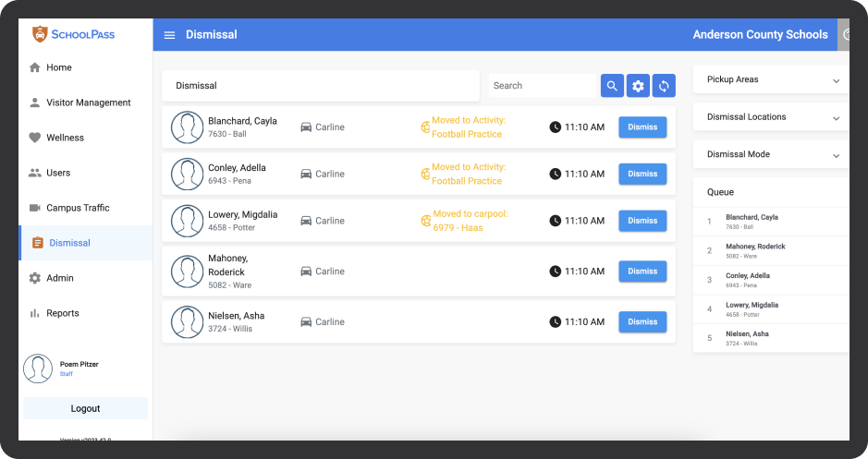Click the SchoolPass logo
The image size is (868, 459).
coord(74,34)
